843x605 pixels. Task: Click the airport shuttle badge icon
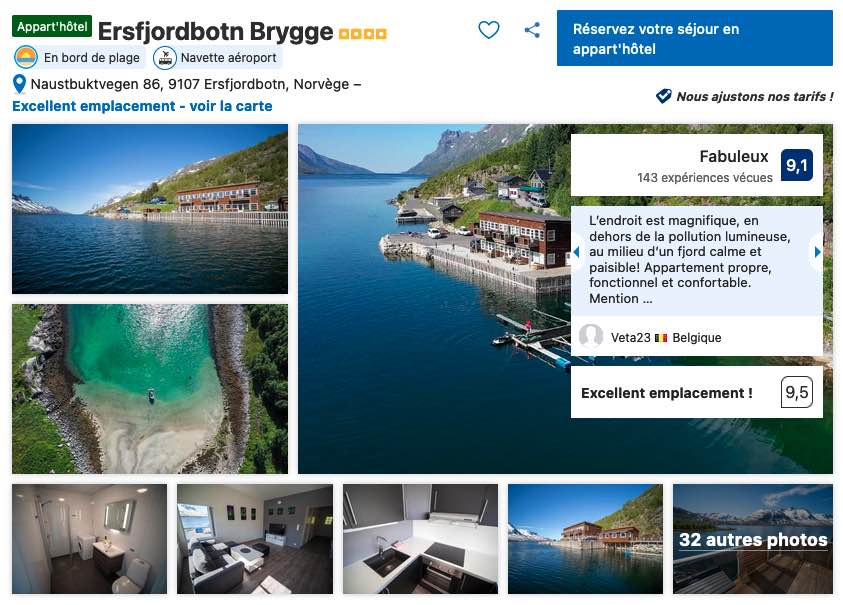point(165,58)
